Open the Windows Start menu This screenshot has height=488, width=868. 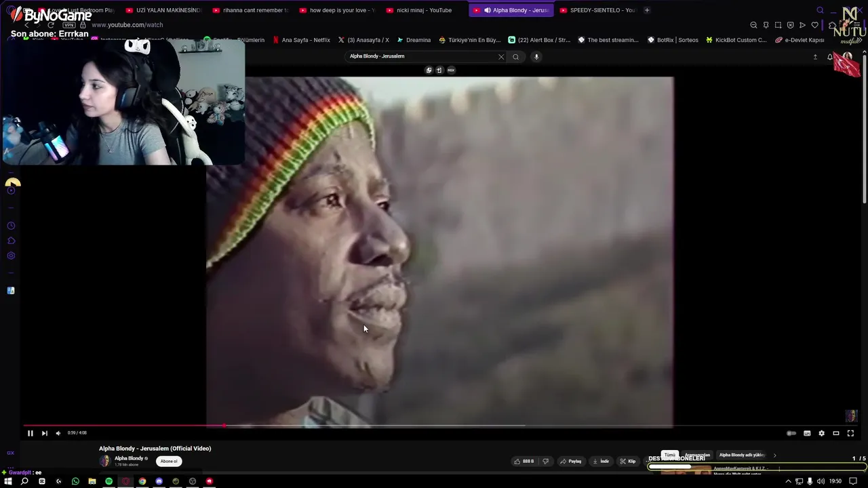tap(8, 481)
